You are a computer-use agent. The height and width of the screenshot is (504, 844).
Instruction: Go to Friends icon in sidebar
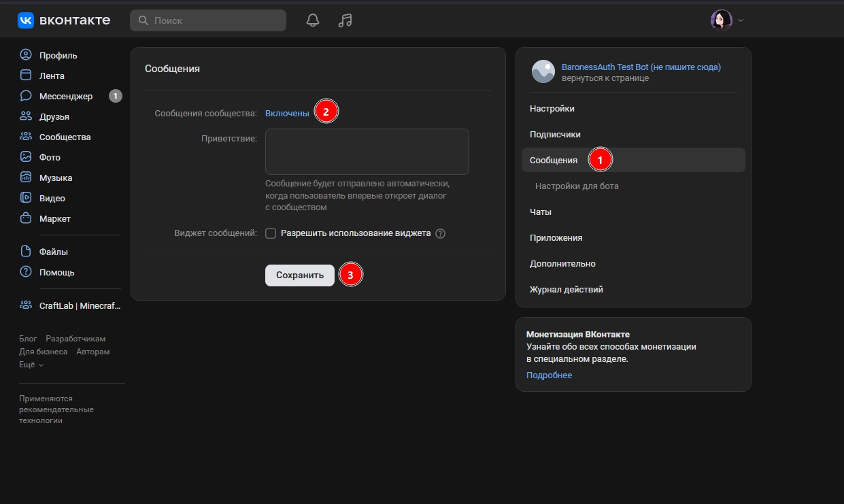26,116
